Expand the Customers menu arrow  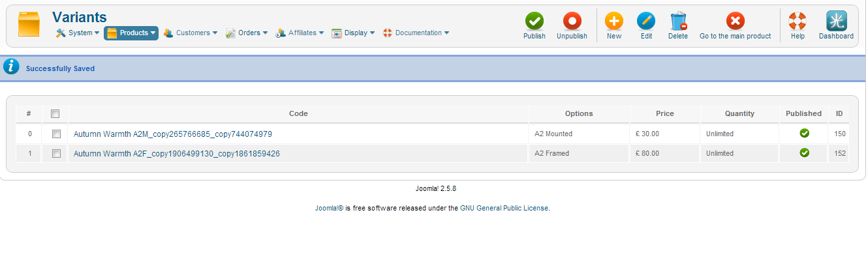tap(215, 33)
